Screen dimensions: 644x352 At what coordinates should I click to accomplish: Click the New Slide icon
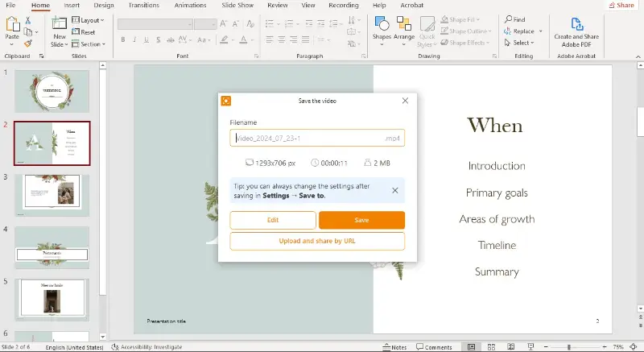click(x=59, y=24)
